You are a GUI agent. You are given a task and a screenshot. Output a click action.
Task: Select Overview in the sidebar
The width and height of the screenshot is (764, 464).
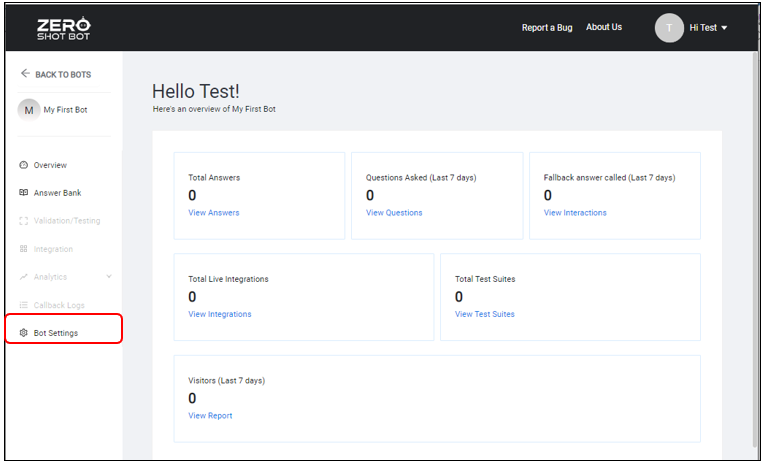coord(50,165)
